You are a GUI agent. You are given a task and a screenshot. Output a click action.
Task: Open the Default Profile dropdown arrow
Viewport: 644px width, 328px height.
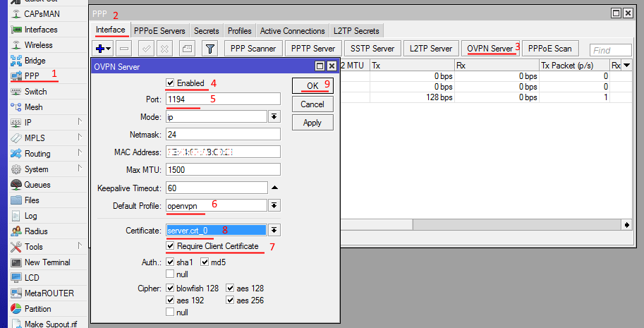pos(274,205)
